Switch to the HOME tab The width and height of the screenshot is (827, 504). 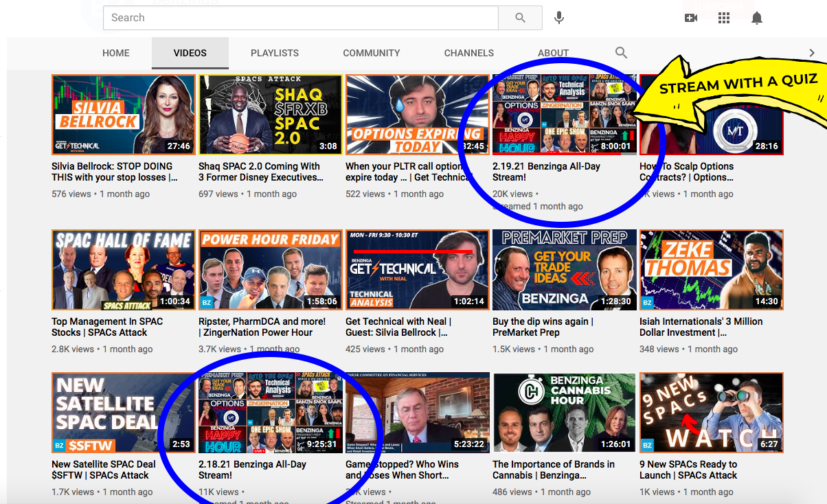click(115, 52)
